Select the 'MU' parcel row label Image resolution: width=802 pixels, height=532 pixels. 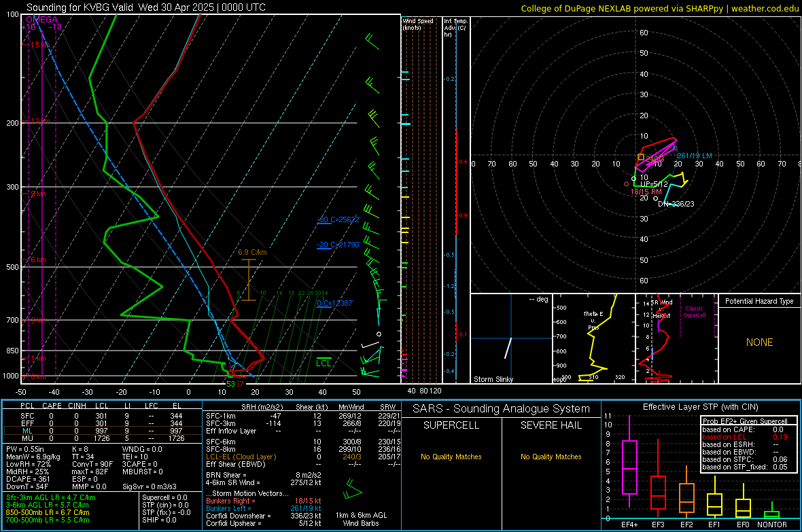(x=27, y=438)
